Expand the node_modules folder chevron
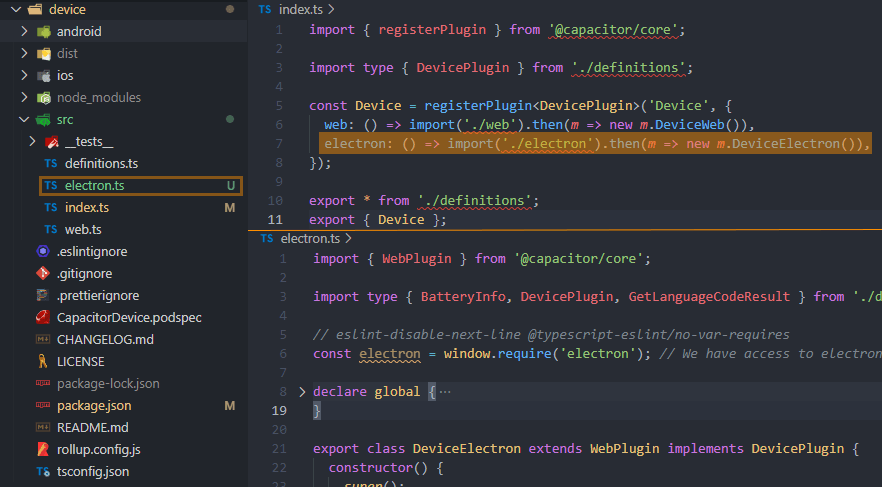882x487 pixels. tap(24, 97)
